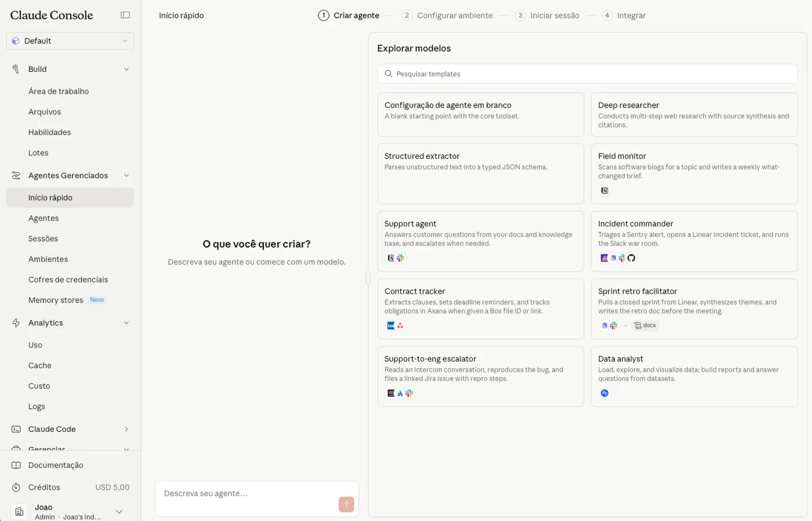Viewport: 812px width, 521px height.
Task: Collapse the Analytics section chevron
Action: point(126,323)
